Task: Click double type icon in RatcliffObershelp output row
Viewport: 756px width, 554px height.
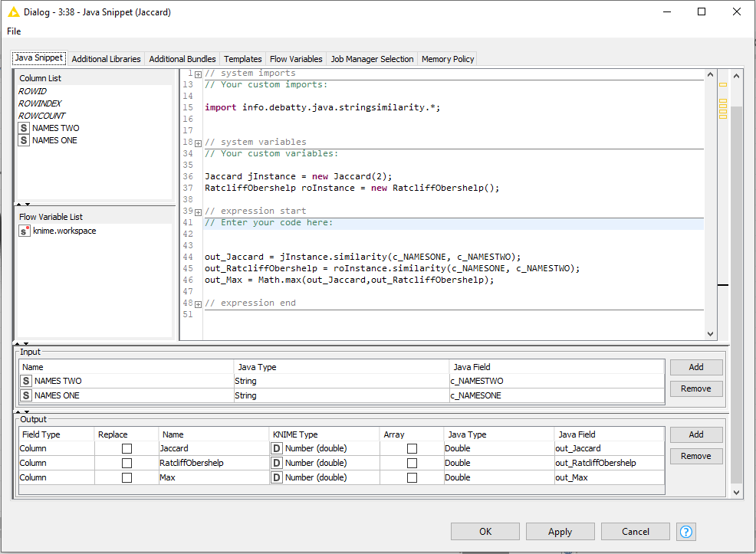Action: point(276,463)
